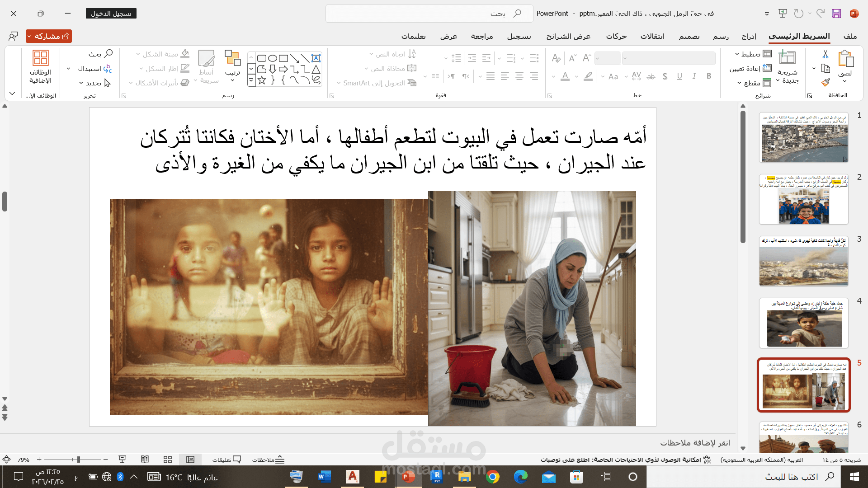
Task: Click the Reset slide icon
Action: (767, 68)
